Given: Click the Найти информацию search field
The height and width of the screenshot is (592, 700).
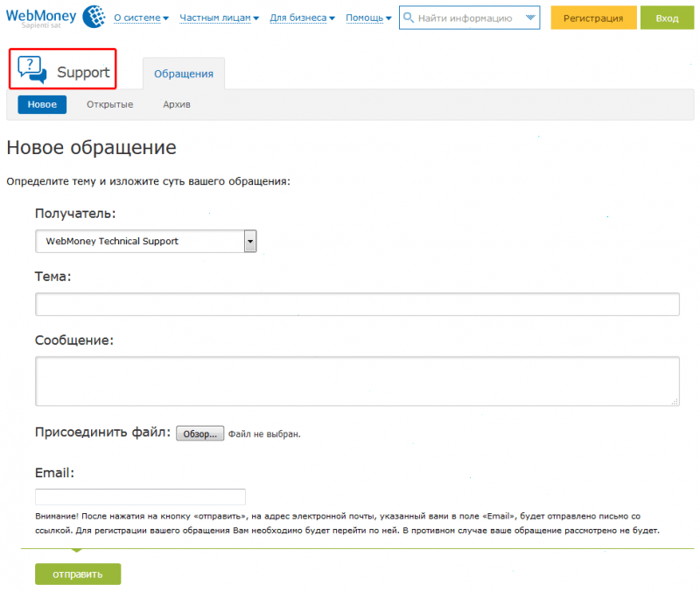Looking at the screenshot, I should (x=469, y=18).
